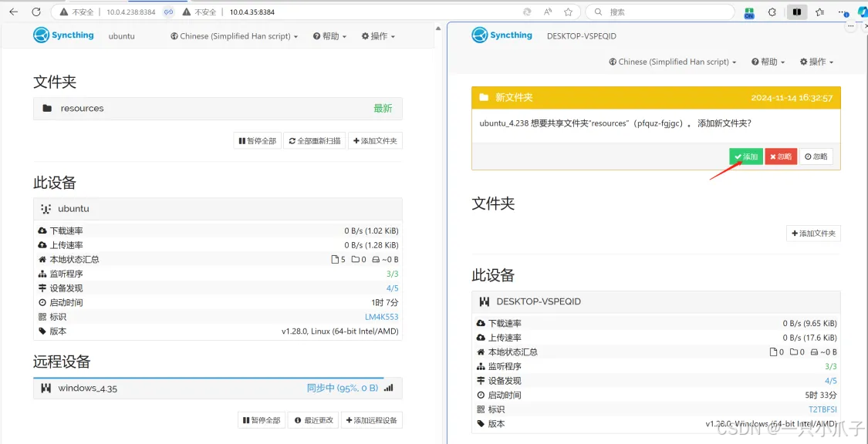Viewport: 868px width, 444px height.
Task: Click 暂停全部 under the 远程设备 section
Action: coord(262,420)
